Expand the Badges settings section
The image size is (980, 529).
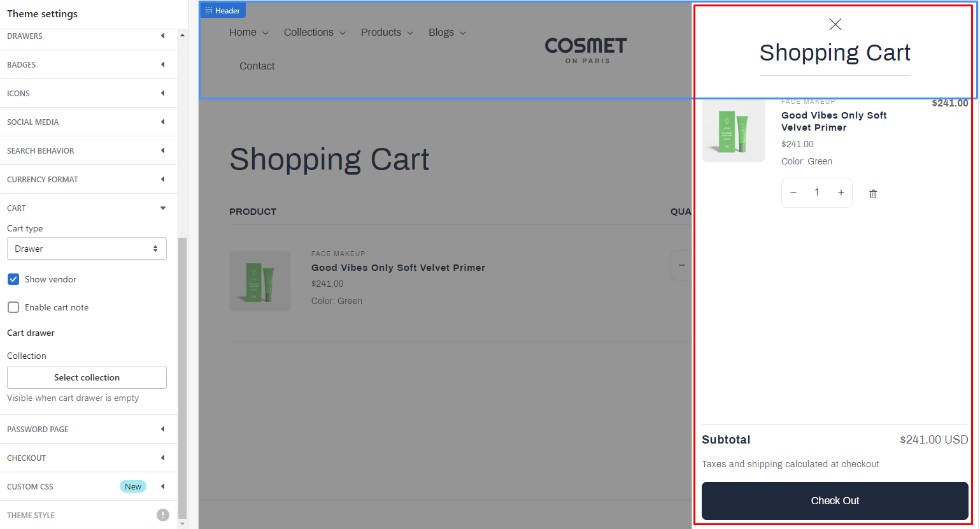tap(87, 64)
